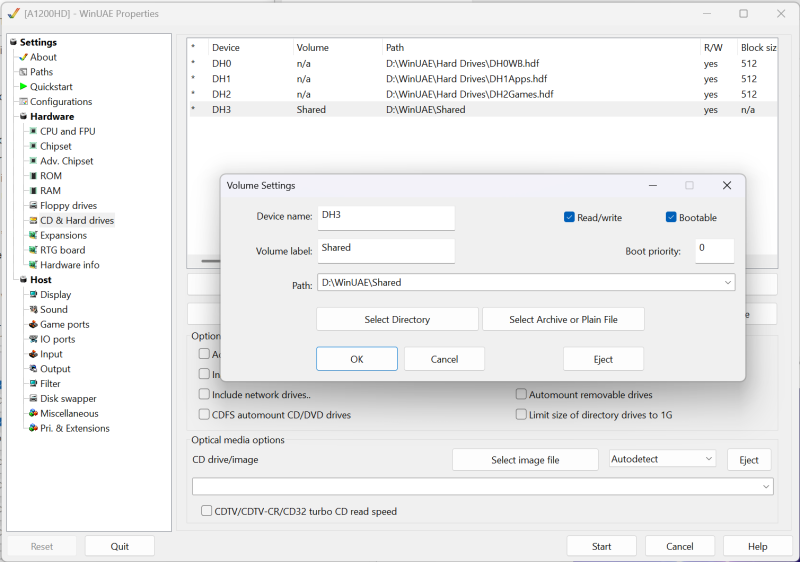Click the About checkmark icon in the tree
The height and width of the screenshot is (562, 800).
click(23, 57)
